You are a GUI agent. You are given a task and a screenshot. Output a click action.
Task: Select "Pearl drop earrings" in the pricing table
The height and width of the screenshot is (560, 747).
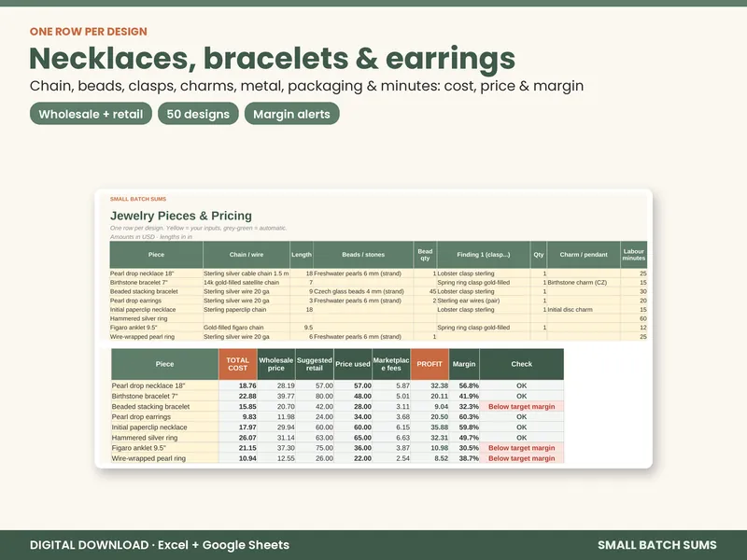pos(165,417)
